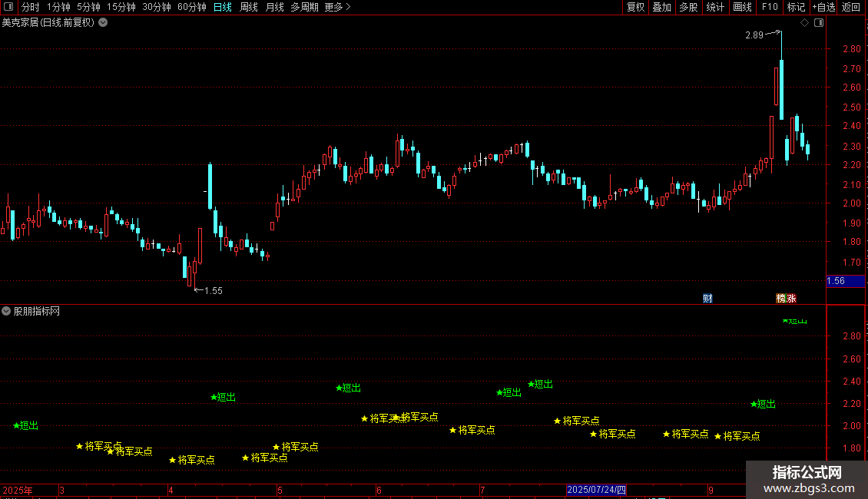Click the diamond icon in chart corner
The image size is (868, 499).
tap(804, 23)
